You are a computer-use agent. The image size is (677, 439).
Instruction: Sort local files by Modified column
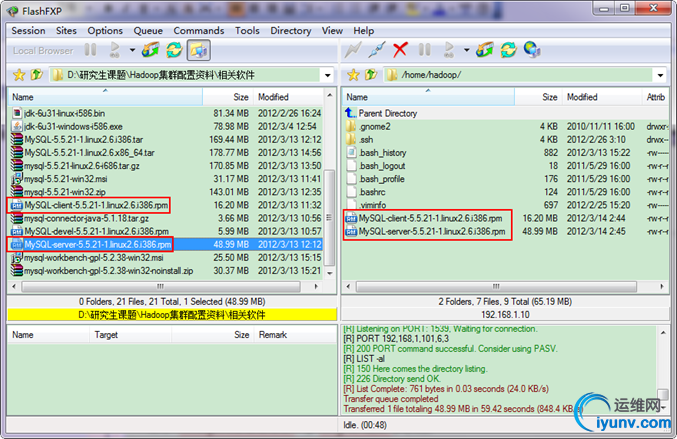(288, 97)
